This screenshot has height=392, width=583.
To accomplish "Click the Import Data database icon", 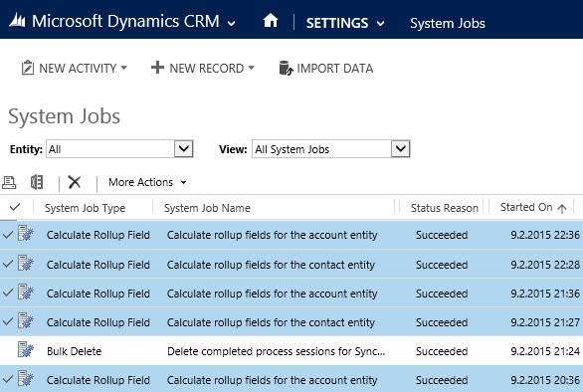I will [286, 68].
